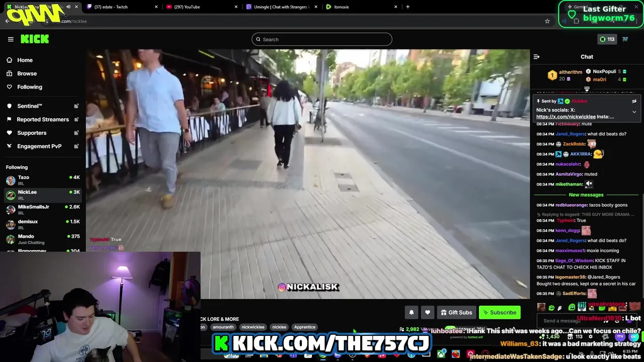This screenshot has width=644, height=362.
Task: Hide the pinned message with eye-slash icon
Action: tap(634, 101)
